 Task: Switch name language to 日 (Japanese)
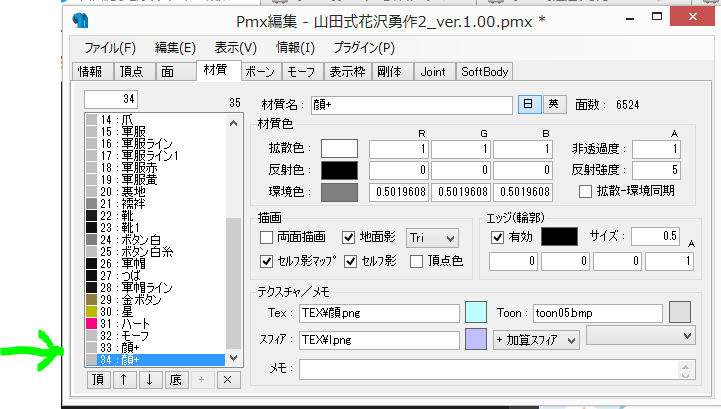click(x=529, y=104)
